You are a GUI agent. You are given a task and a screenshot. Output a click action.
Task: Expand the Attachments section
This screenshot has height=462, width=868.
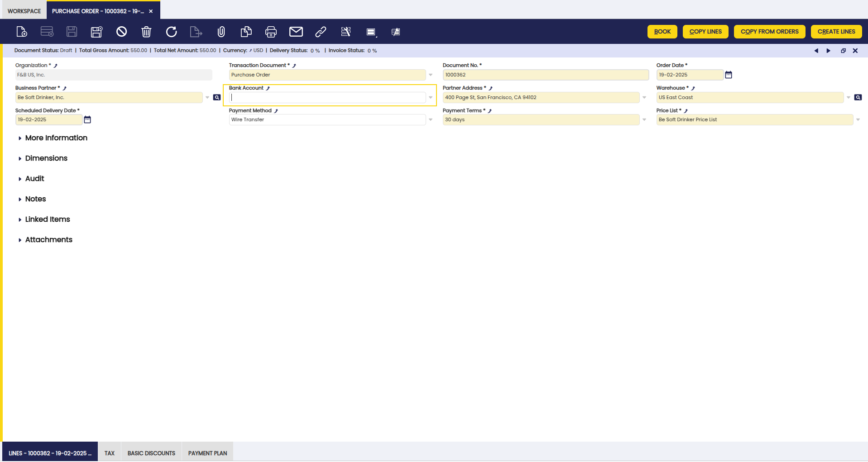point(45,240)
